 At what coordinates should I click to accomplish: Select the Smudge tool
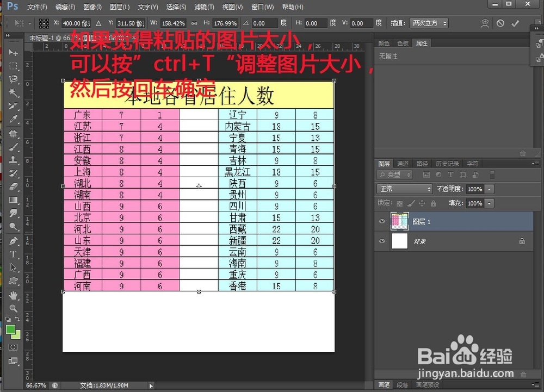13,213
